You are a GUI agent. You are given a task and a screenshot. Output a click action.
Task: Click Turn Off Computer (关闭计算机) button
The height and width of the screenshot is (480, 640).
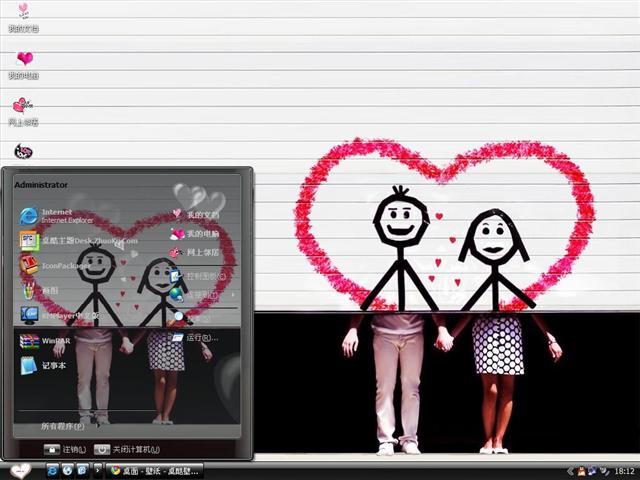(127, 449)
